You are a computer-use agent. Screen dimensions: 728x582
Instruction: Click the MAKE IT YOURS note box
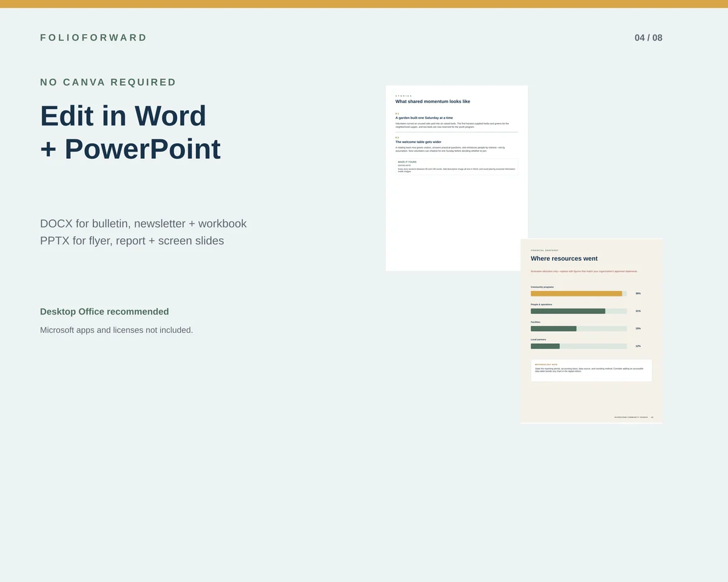[457, 167]
